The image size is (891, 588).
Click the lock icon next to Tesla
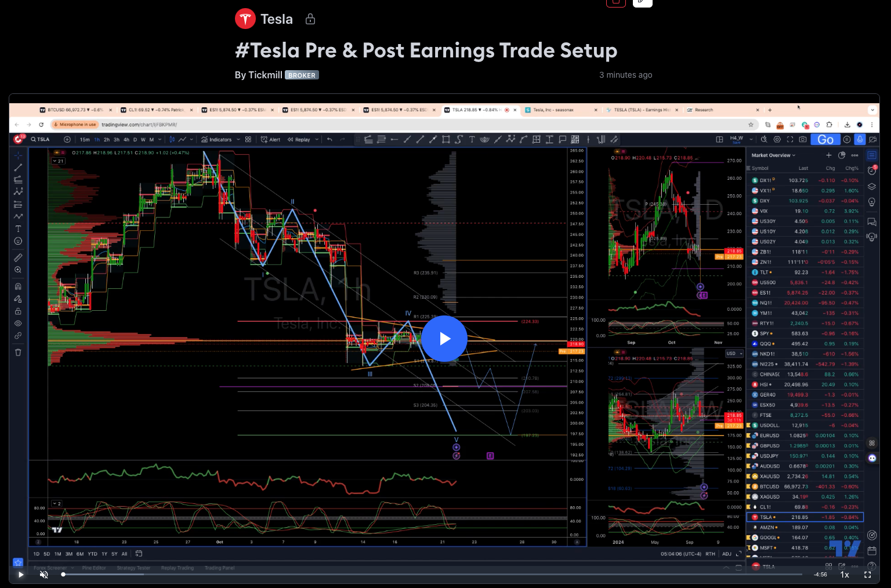pos(310,19)
